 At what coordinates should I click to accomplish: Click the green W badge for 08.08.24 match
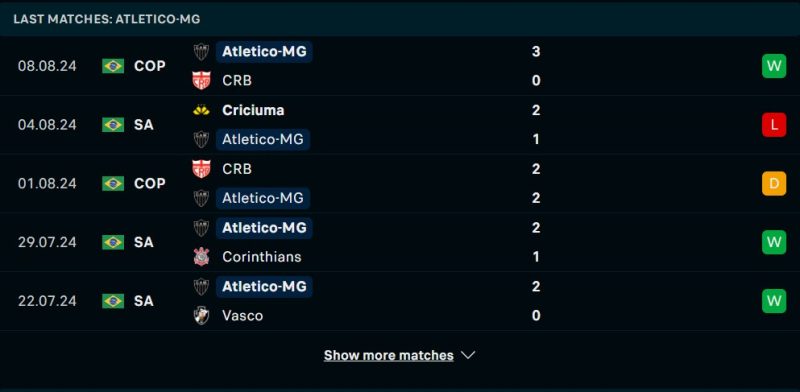click(x=773, y=66)
